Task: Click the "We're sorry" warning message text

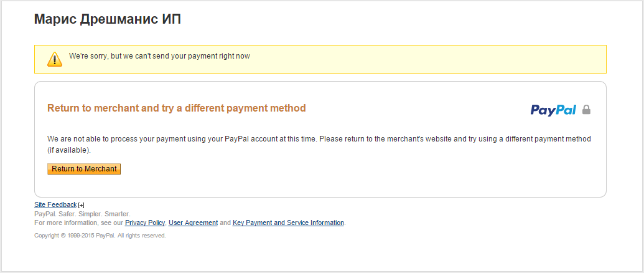Action: click(159, 56)
